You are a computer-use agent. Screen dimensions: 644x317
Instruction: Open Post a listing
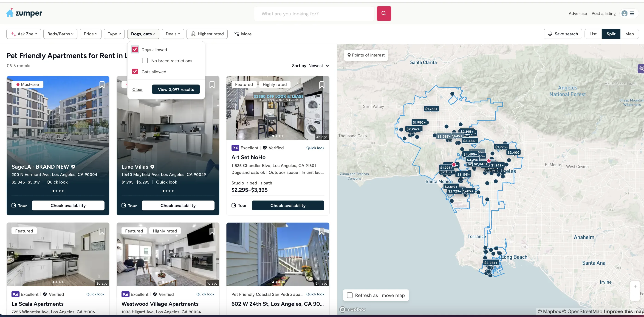[x=603, y=14]
